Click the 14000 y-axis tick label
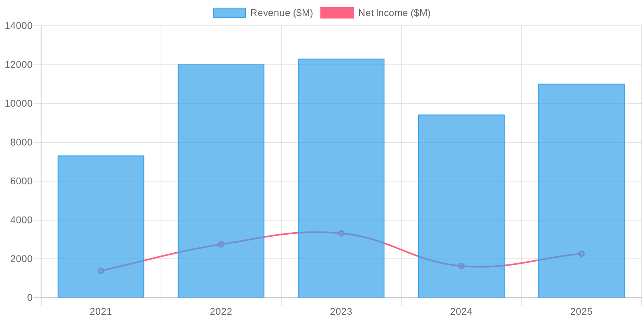644x322 pixels. point(19,26)
